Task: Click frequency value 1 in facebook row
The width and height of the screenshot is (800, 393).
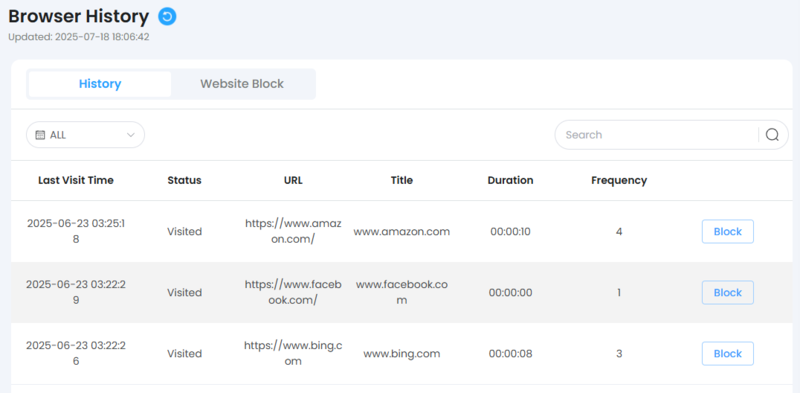Action: click(x=619, y=292)
